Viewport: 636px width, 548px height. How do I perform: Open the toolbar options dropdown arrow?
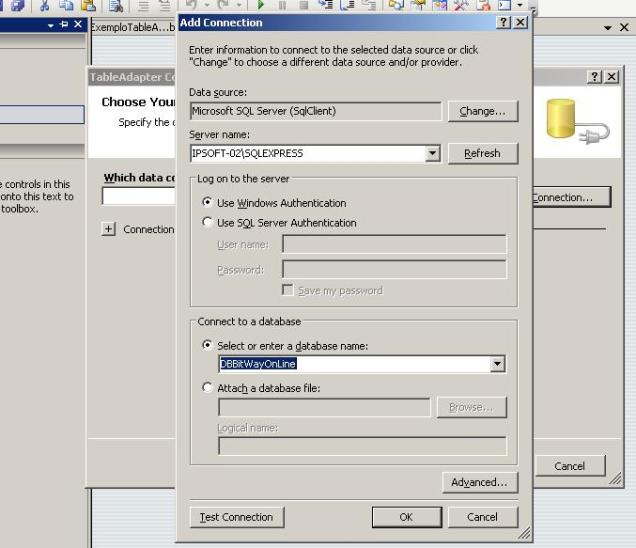point(520,5)
